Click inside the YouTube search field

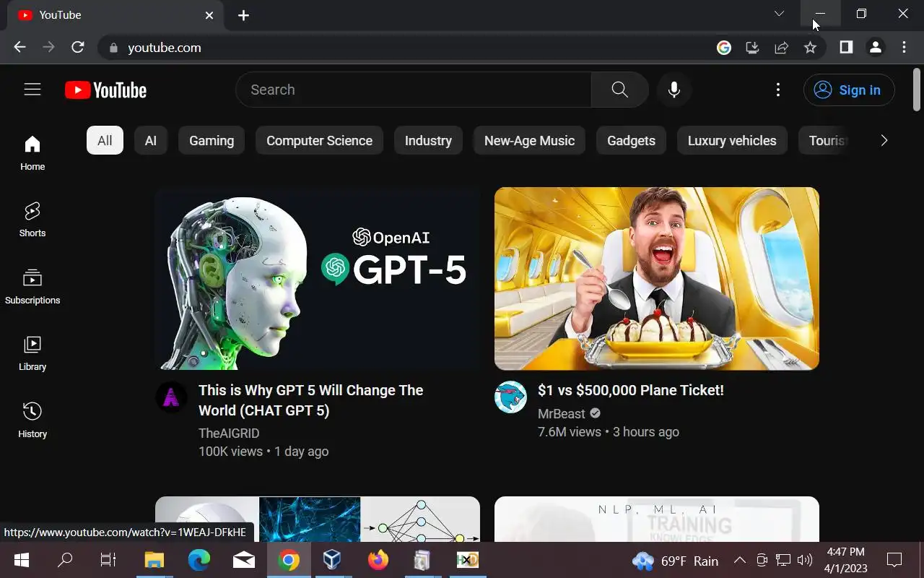(414, 90)
